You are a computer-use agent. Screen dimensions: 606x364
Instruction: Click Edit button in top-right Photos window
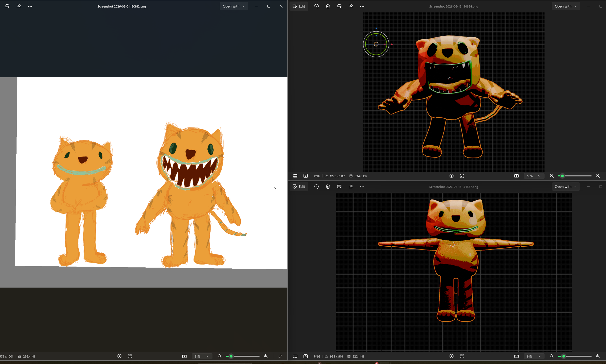299,6
